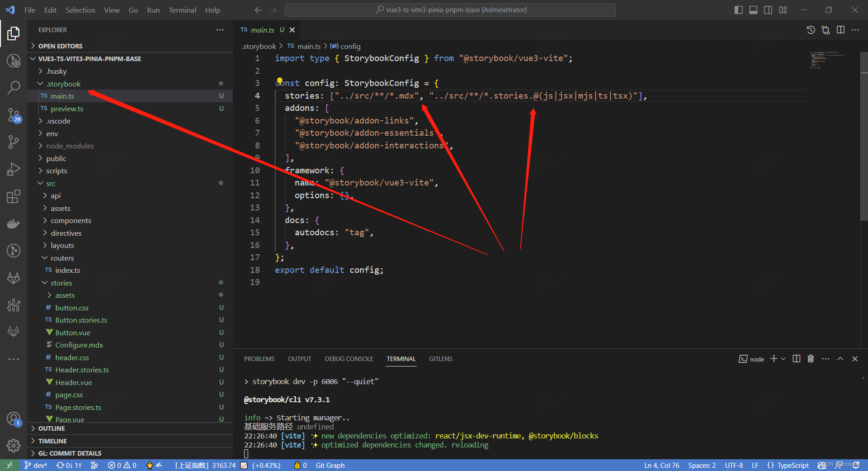Image resolution: width=868 pixels, height=471 pixels.
Task: Expand the TIMELINE section
Action: coord(130,441)
